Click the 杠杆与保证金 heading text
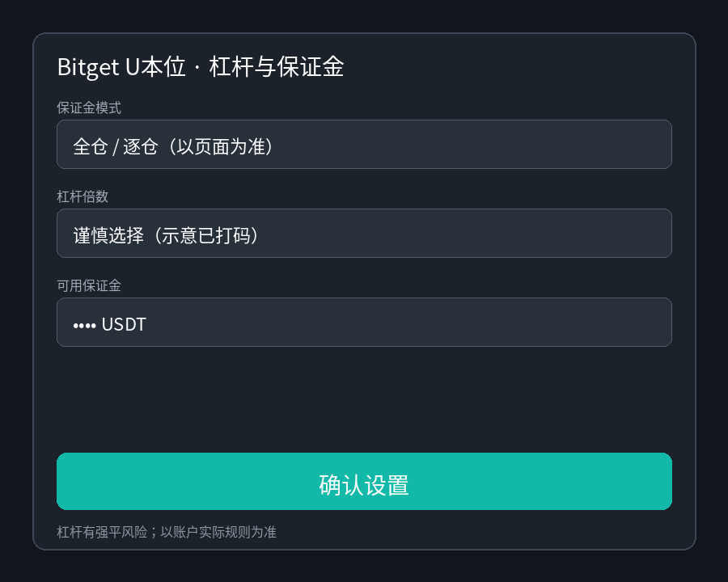 pyautogui.click(x=277, y=66)
